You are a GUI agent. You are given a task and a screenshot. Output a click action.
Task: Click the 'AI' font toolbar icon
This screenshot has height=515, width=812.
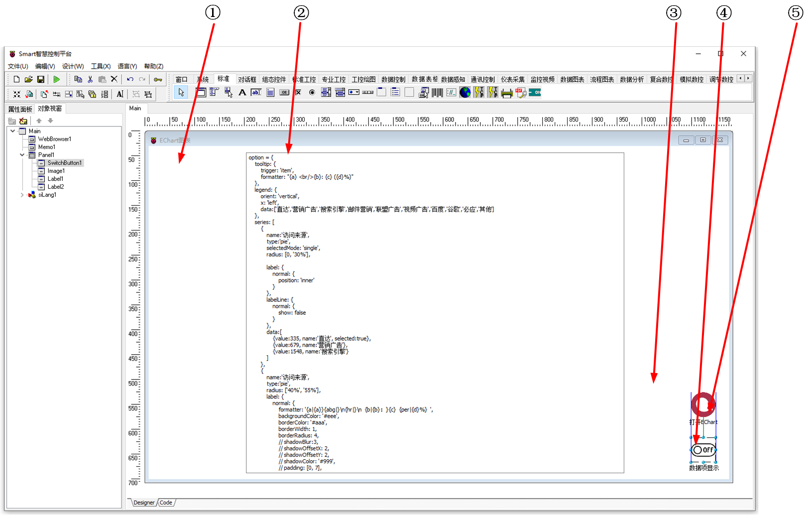[x=120, y=94]
